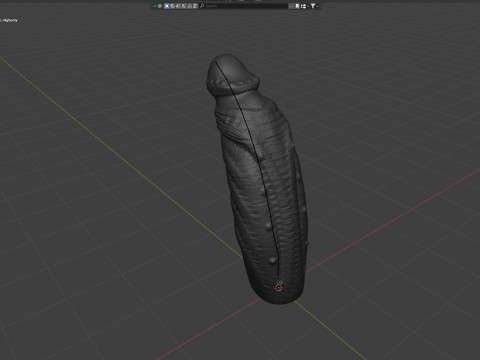Image resolution: width=480 pixels, height=360 pixels.
Task: Click the funnel filter icon
Action: point(313,6)
